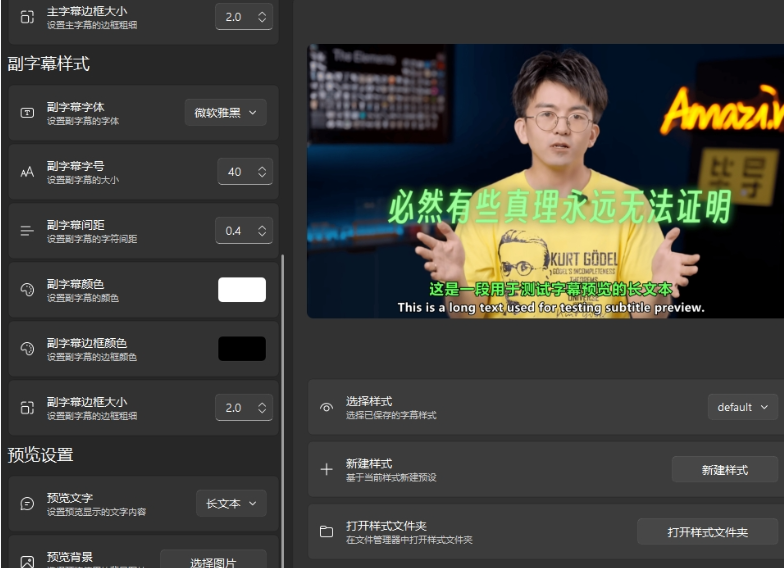Viewport: 784px width, 568px height.
Task: Open the black 副字幕边框颜色 swatch
Action: coord(242,349)
